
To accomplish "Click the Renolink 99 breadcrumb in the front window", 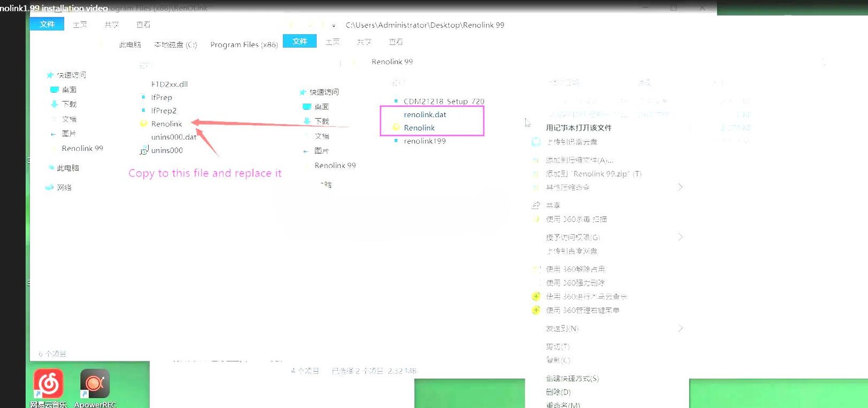I will click(392, 62).
